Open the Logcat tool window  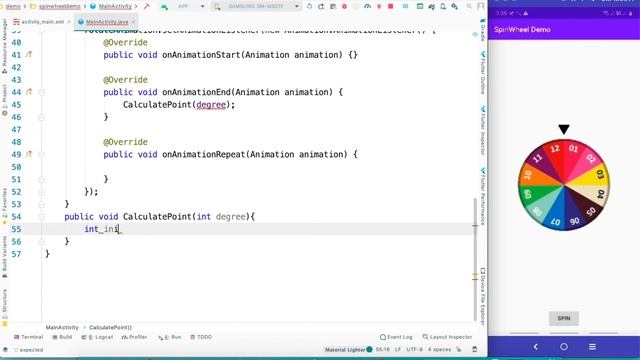coord(97,337)
